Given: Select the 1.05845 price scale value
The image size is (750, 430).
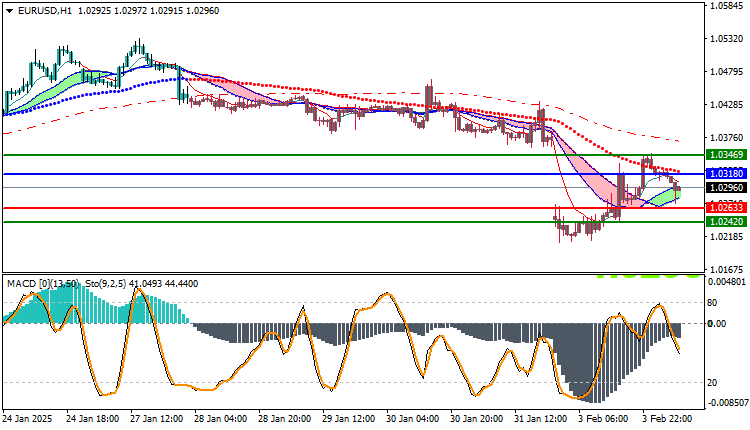Looking at the screenshot, I should point(727,6).
